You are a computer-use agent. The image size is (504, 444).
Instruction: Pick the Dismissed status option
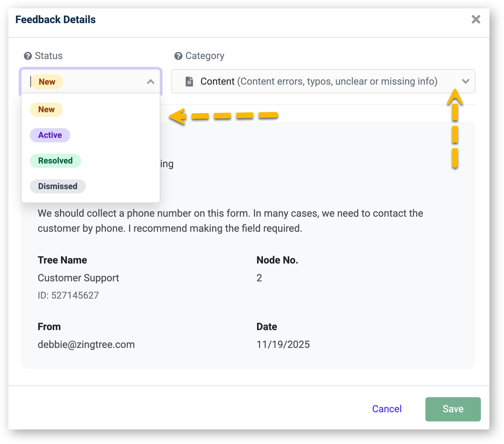point(58,186)
